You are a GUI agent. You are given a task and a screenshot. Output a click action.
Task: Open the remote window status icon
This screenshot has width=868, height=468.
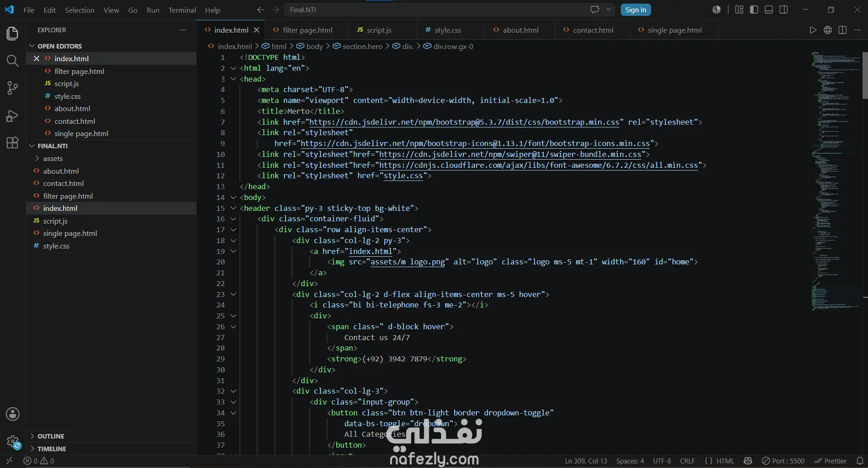[9, 461]
